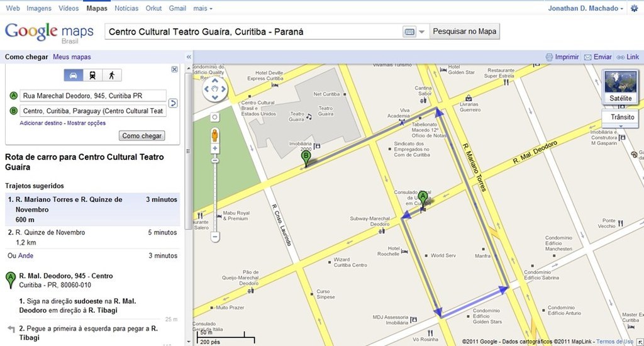Click Hotel Deville Express Curitiba hotel icon
This screenshot has height=346, width=644.
(275, 85)
